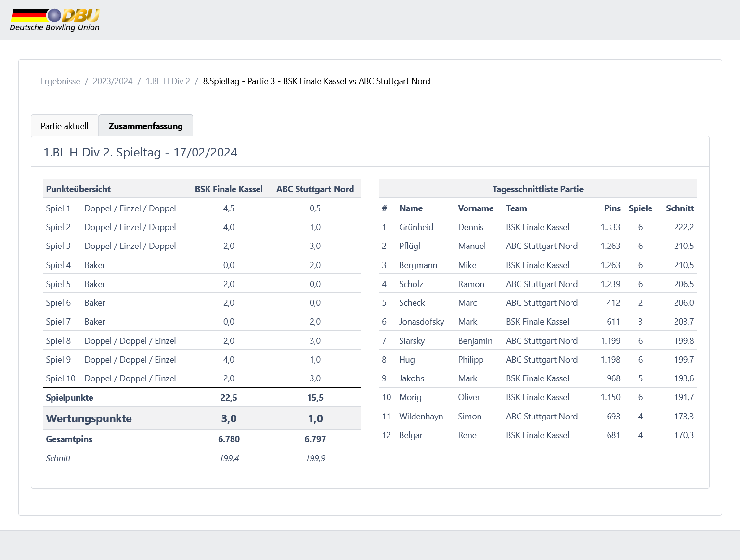Click the heading 1.BL H Div 2. Spieltag - 17/02/2024

point(141,152)
